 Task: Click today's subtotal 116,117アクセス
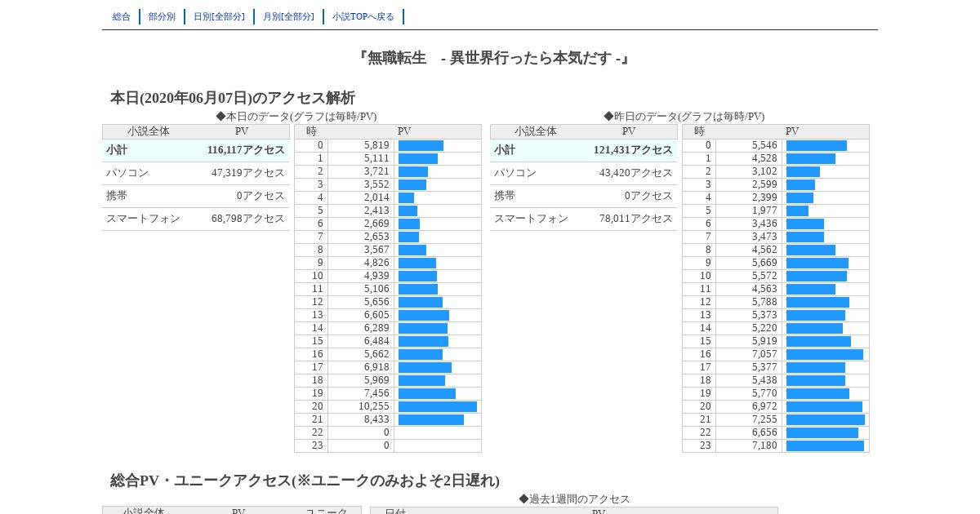pos(246,150)
